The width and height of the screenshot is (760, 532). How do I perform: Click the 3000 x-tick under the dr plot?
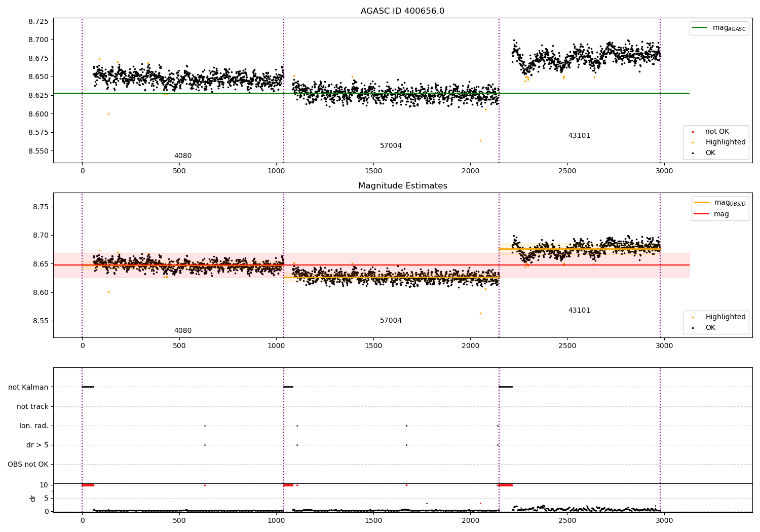coord(664,520)
